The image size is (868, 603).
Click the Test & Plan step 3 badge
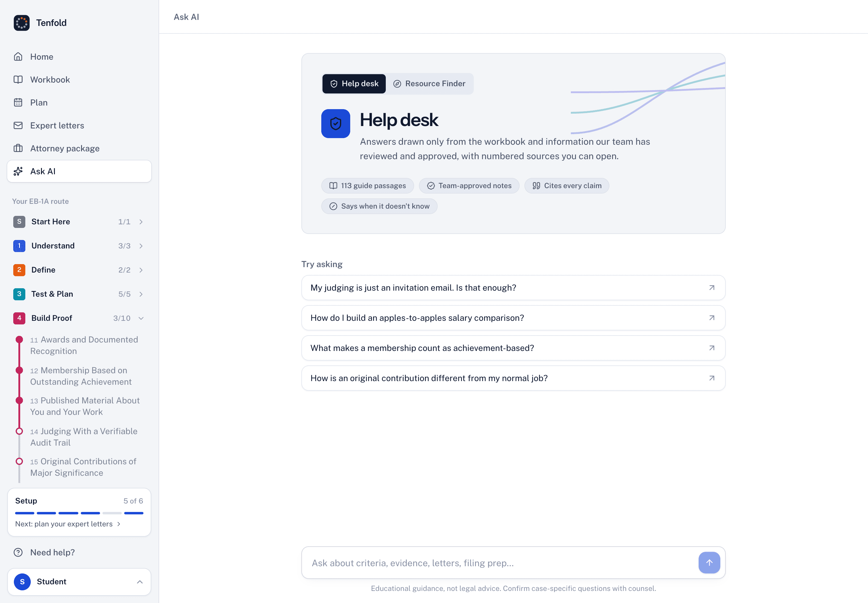tap(19, 294)
